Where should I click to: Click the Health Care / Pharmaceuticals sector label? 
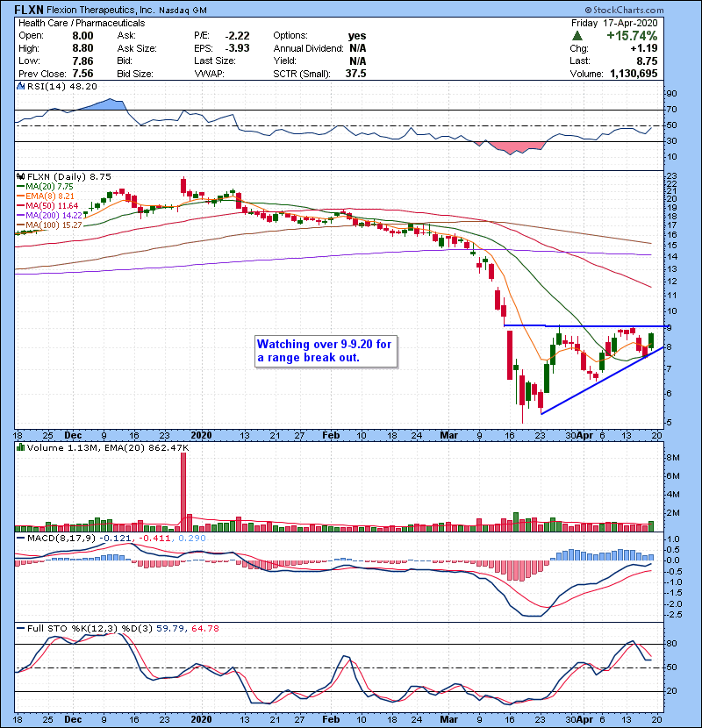(82, 23)
